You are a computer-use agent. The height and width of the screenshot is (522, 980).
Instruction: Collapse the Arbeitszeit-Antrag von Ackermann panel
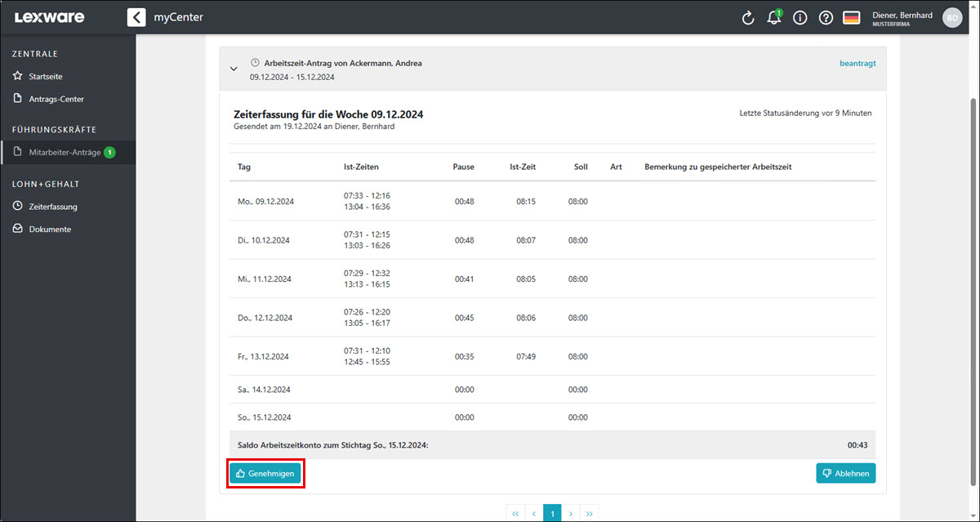click(x=234, y=69)
